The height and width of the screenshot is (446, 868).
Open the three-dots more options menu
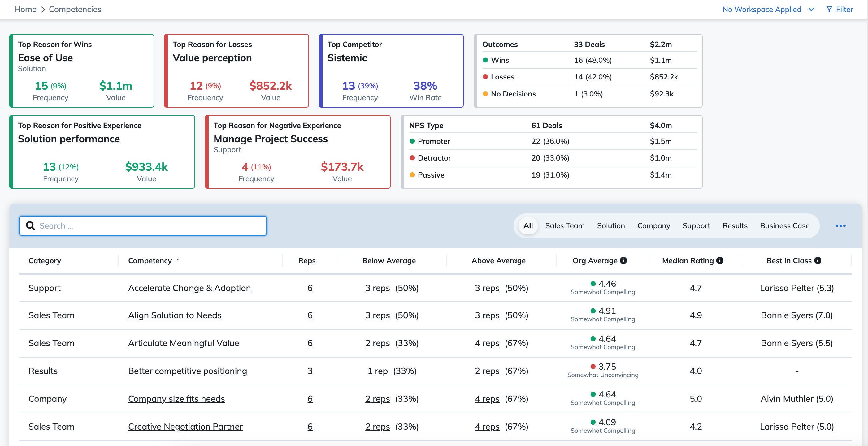840,225
